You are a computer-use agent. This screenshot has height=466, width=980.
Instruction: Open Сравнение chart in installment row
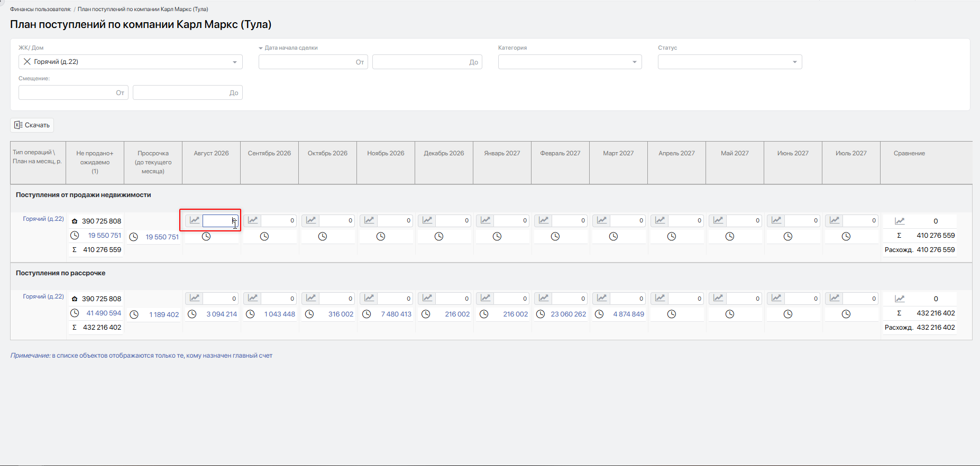point(900,299)
